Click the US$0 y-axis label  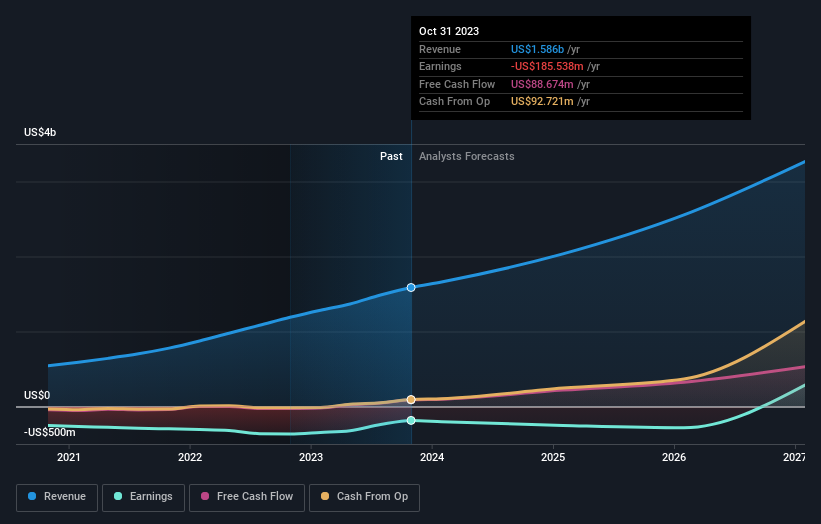coord(37,395)
